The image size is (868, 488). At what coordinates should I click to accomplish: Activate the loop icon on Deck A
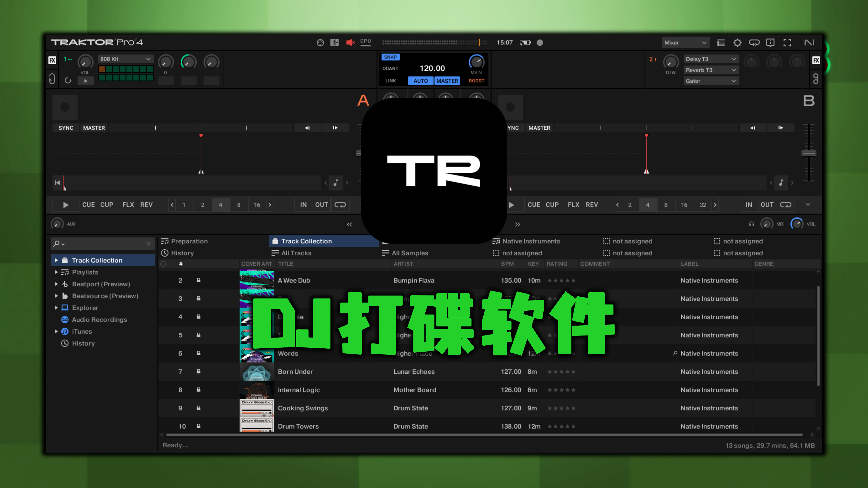(340, 205)
